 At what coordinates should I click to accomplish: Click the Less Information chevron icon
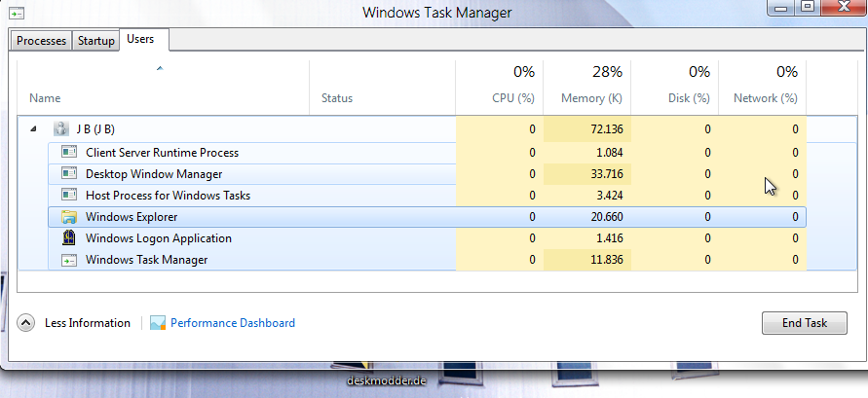point(26,323)
